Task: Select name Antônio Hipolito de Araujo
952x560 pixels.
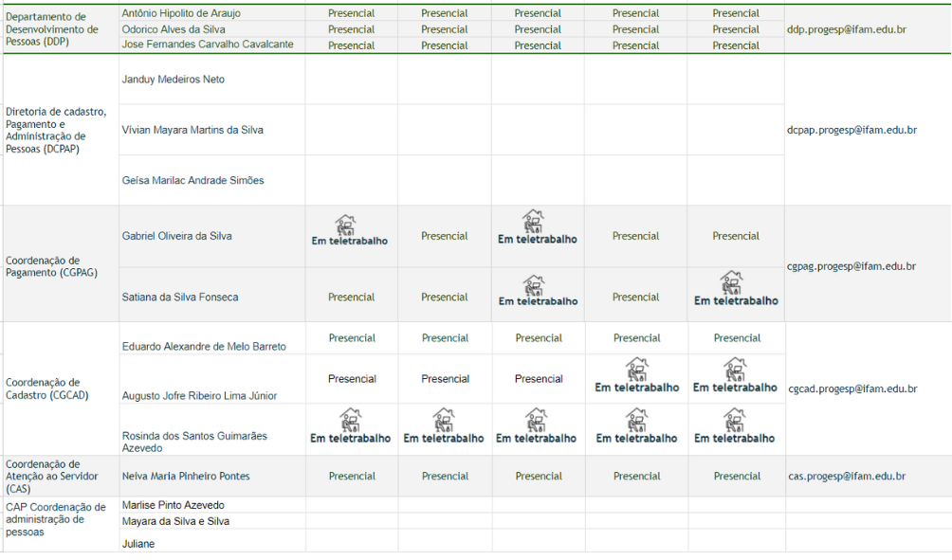Action: click(181, 13)
